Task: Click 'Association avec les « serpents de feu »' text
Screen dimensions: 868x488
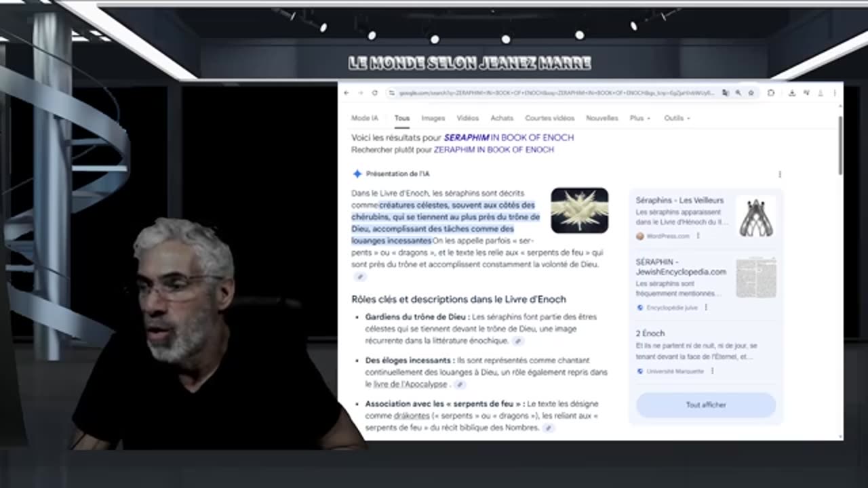Action: [x=444, y=404]
